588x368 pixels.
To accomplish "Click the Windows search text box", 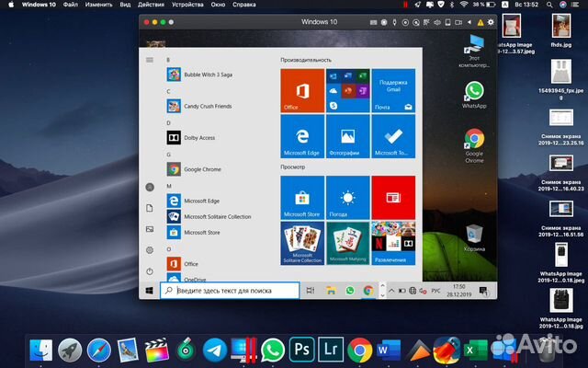I will coord(230,291).
